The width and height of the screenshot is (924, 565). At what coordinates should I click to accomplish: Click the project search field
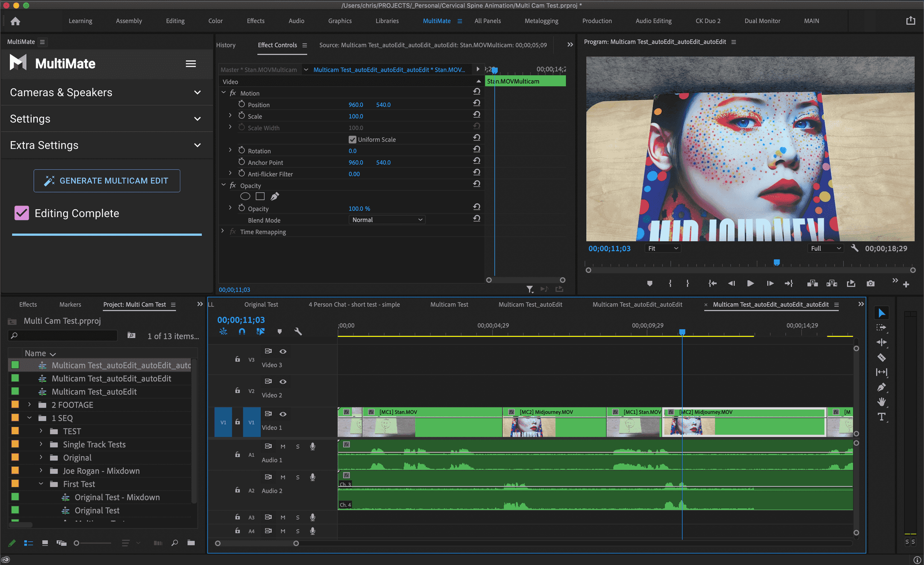(63, 335)
